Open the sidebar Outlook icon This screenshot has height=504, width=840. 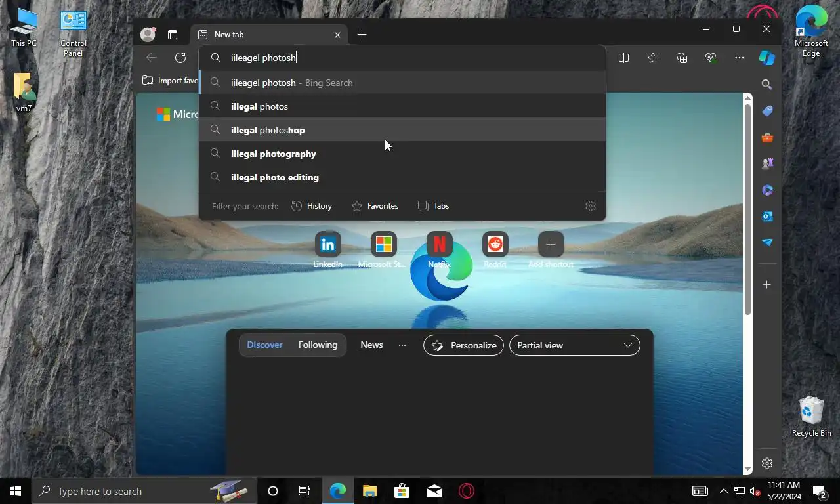766,217
